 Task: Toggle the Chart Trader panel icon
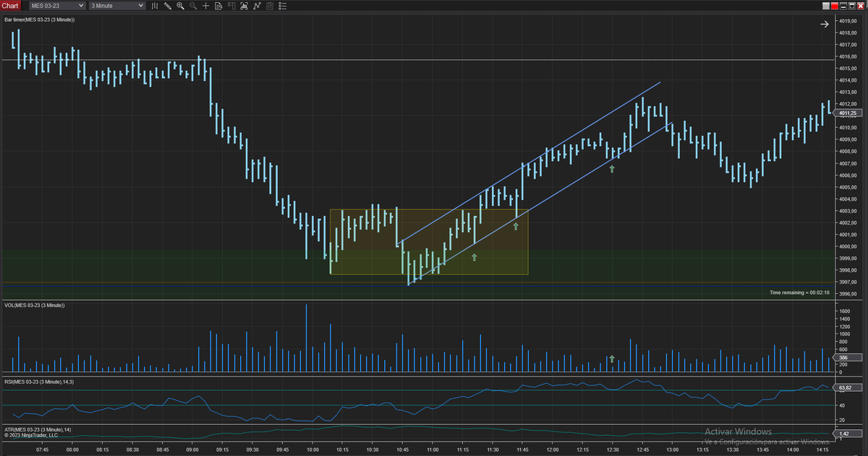pos(231,6)
